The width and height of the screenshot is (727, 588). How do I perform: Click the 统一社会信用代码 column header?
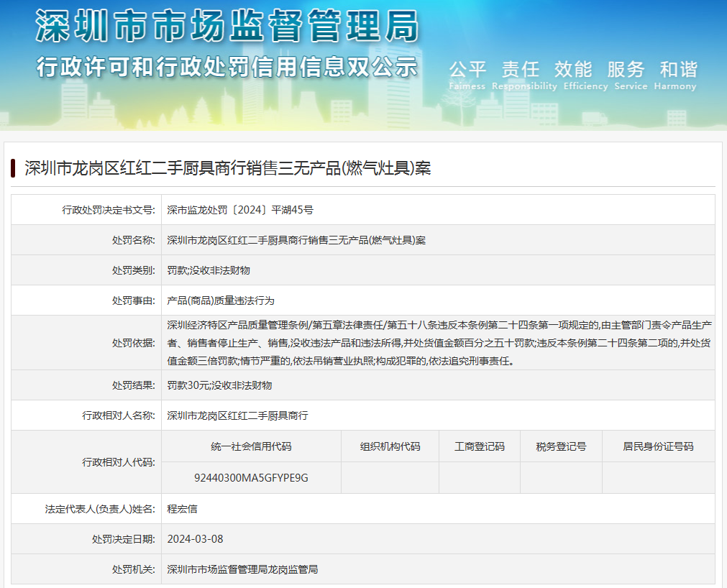coord(251,446)
